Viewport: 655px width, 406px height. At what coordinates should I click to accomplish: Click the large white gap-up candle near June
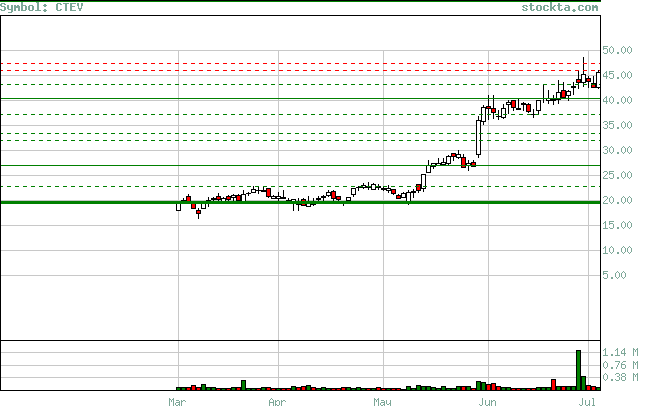(x=479, y=137)
